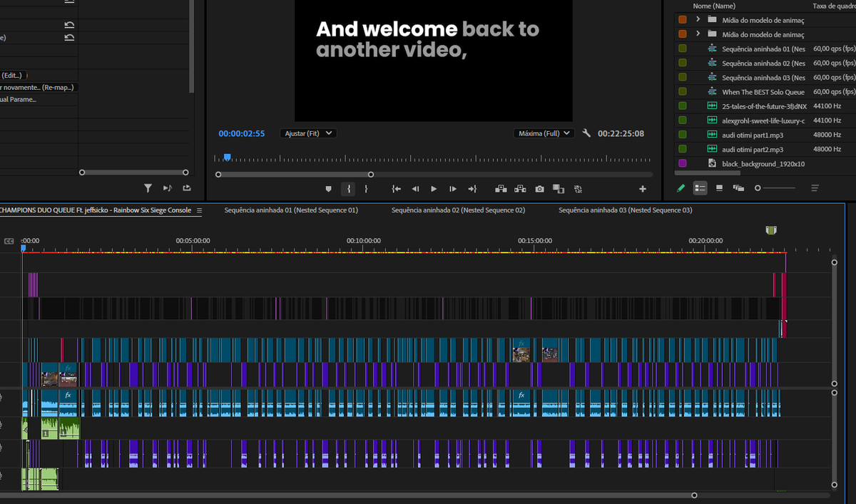Switch Project panel to Freeform View
This screenshot has height=504, width=856.
(738, 188)
